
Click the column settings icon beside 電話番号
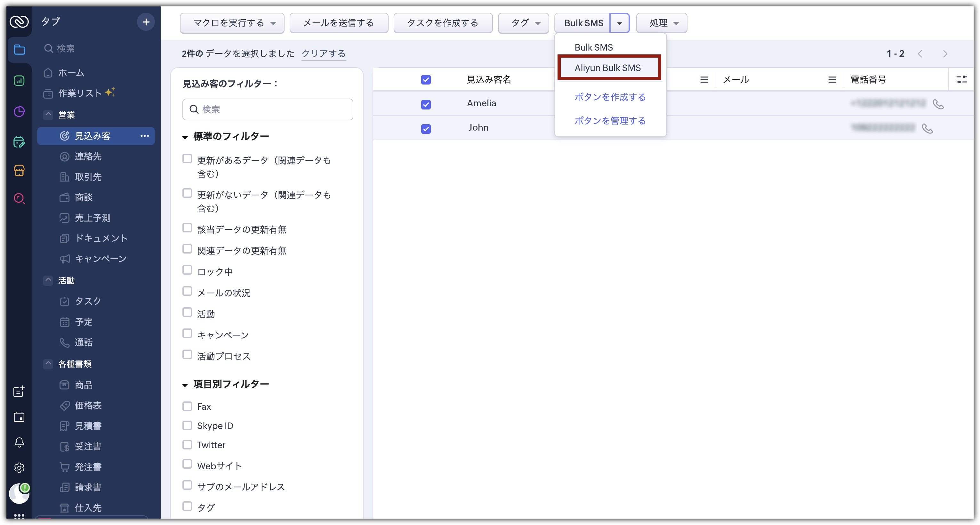coord(961,79)
